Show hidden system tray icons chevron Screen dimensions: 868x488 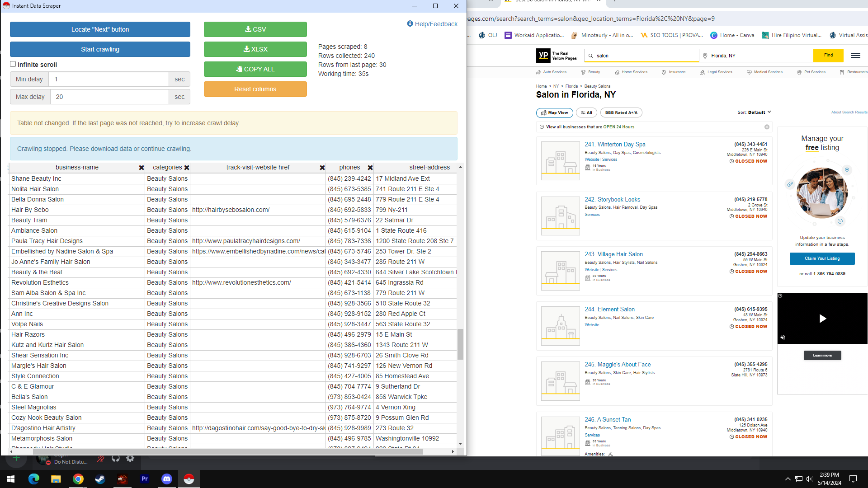(x=788, y=479)
